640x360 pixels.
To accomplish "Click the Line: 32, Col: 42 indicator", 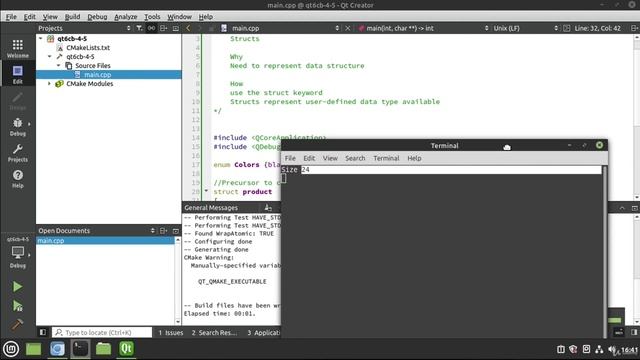I will pos(597,28).
